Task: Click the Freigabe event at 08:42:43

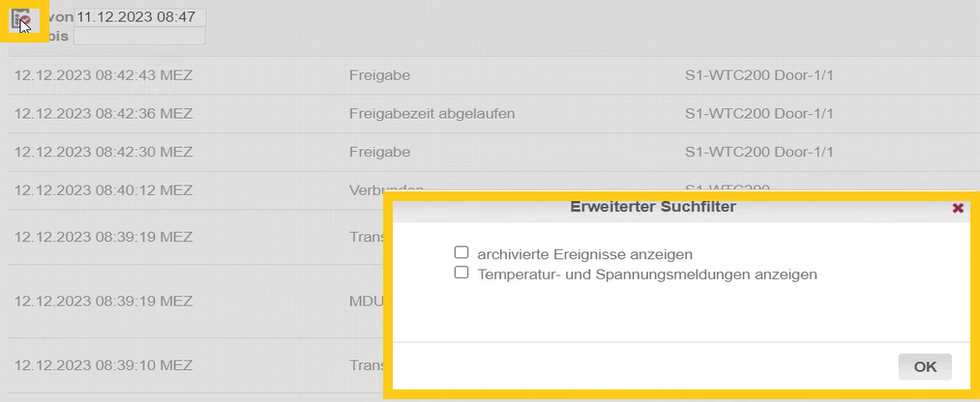Action: point(379,73)
